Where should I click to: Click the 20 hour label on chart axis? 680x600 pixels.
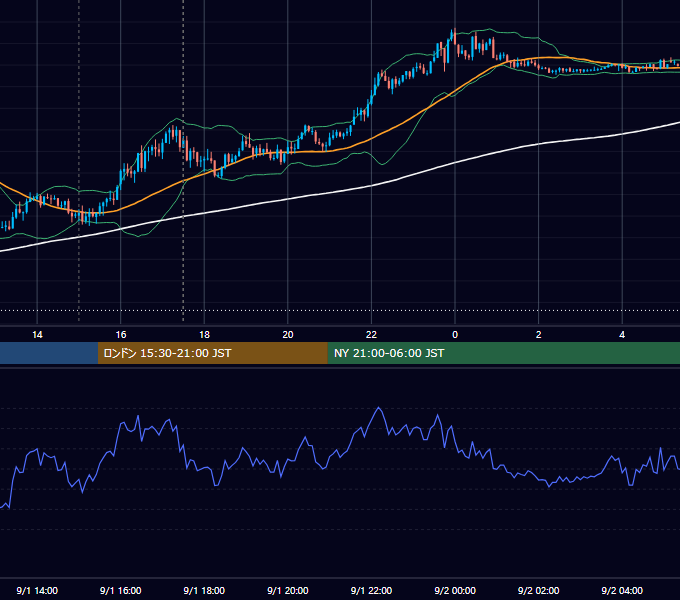click(x=288, y=335)
